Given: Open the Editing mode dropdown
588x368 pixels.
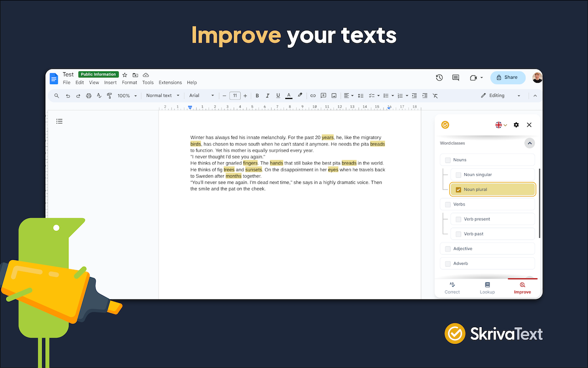Looking at the screenshot, I should [501, 96].
